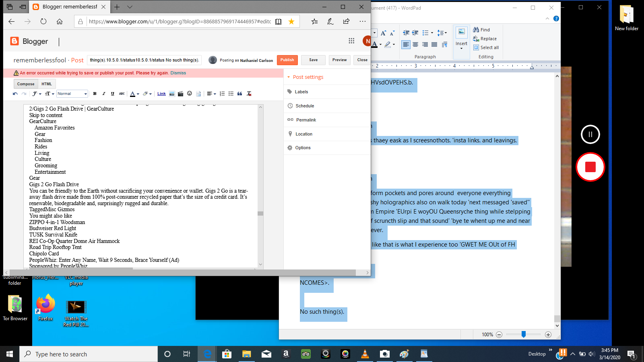Align text right in WordPad
Viewport: 644px width, 362px height.
(x=425, y=45)
